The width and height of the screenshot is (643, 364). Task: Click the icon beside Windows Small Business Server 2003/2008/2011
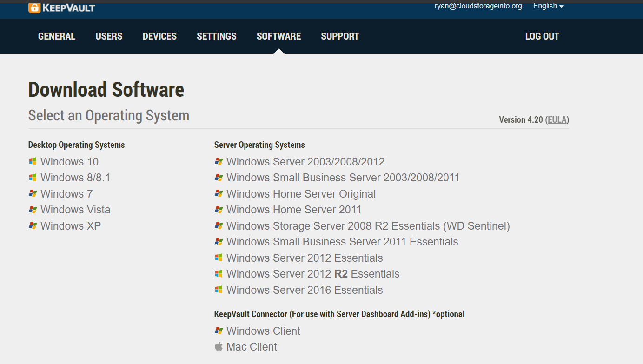click(219, 178)
